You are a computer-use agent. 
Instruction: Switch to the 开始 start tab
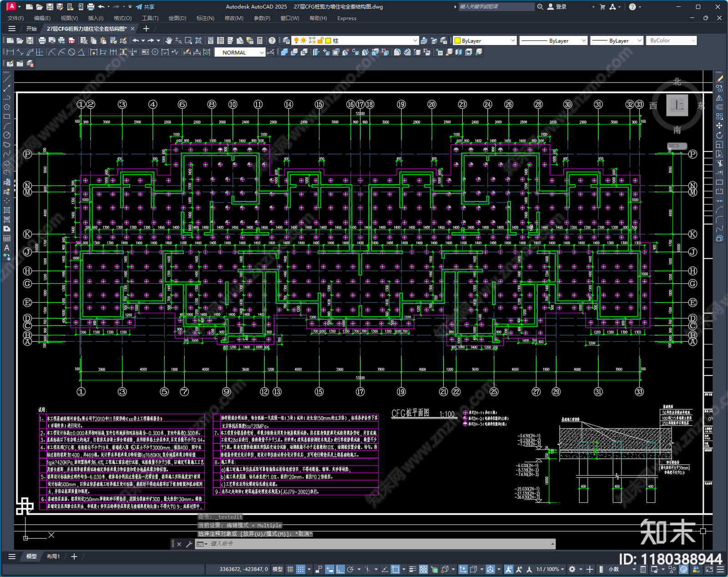31,29
